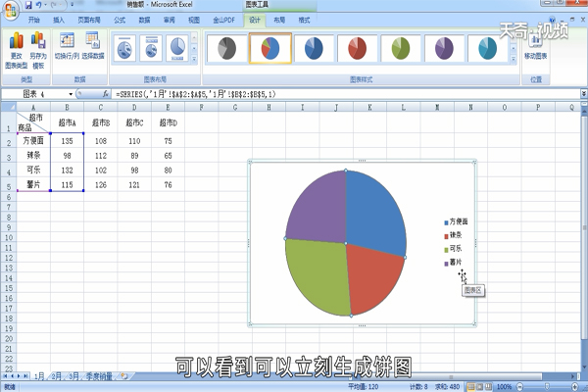Screen dimensions: 588x392
Task: Click the zoom in plus button
Action: click(x=575, y=386)
